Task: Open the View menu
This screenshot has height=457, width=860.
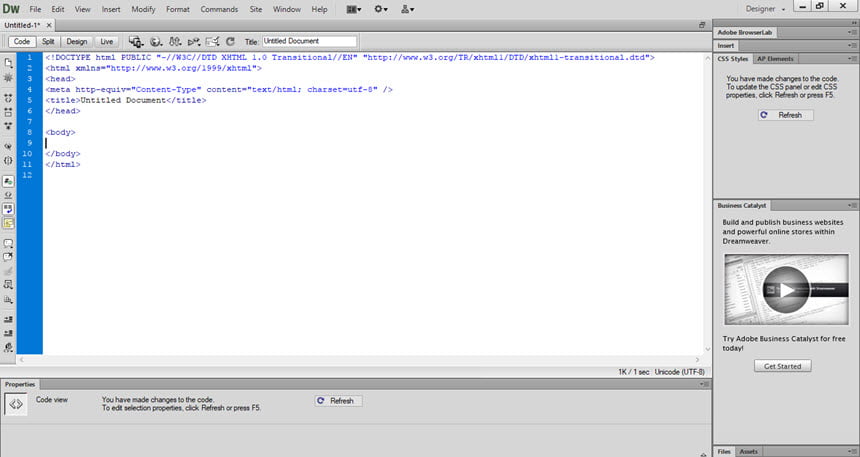Action: coord(83,9)
